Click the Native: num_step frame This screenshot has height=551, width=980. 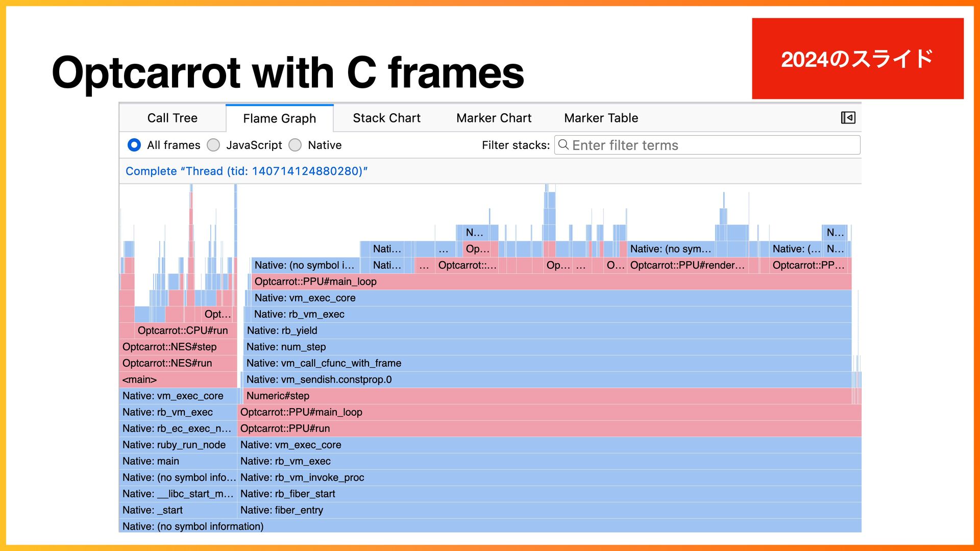point(547,347)
